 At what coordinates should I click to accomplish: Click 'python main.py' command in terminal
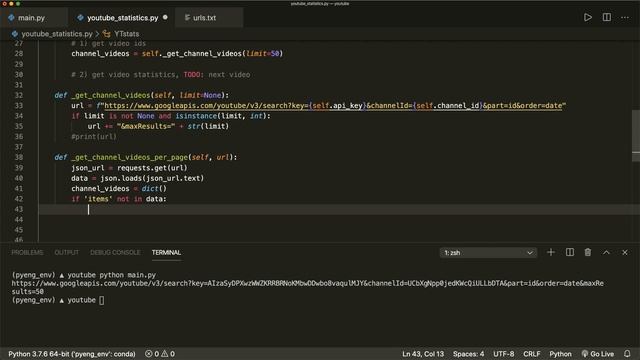[x=127, y=275]
